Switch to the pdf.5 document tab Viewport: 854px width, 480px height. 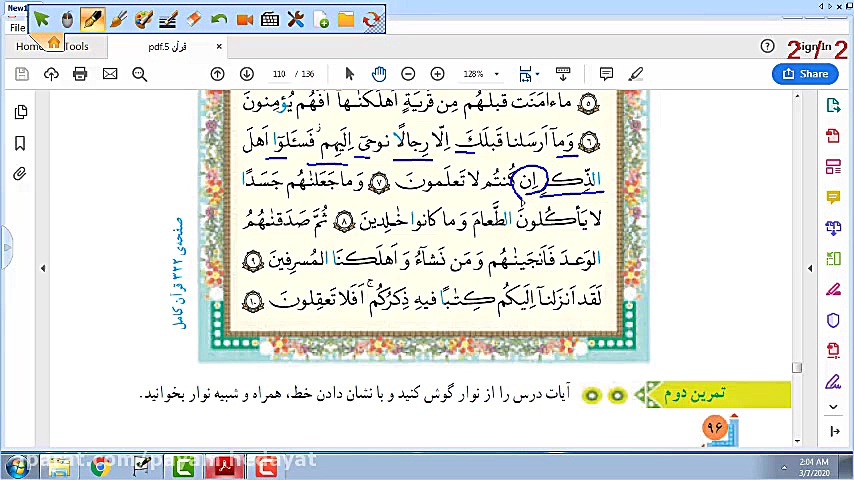[167, 47]
